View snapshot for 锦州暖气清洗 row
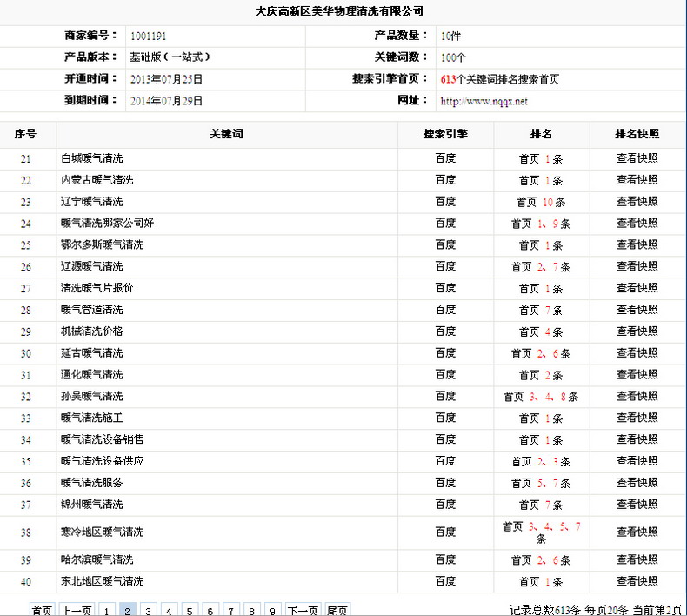The width and height of the screenshot is (687, 616). point(637,505)
